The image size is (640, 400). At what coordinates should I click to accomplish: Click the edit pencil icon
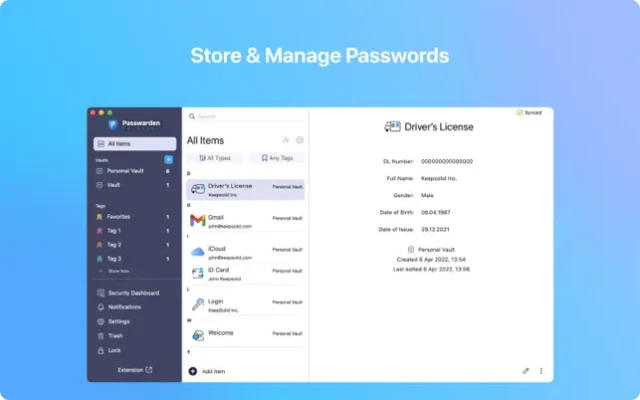click(x=526, y=370)
